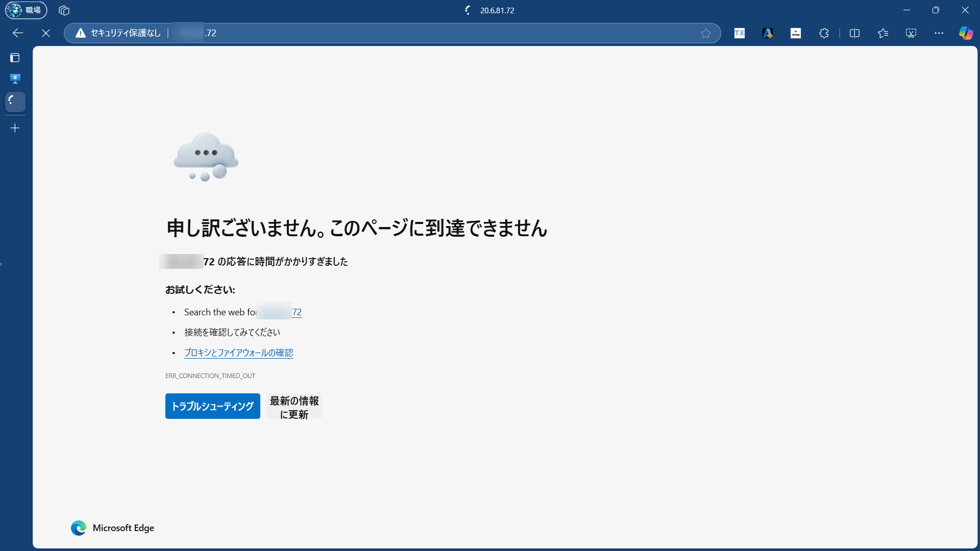Screen dimensions: 980x551
Task: Open the screenshot capture tool
Action: tap(911, 33)
